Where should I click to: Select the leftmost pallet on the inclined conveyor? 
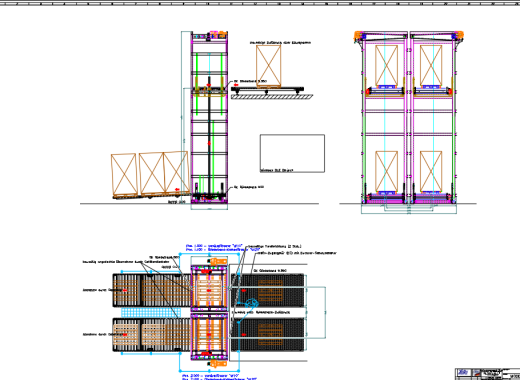point(124,175)
